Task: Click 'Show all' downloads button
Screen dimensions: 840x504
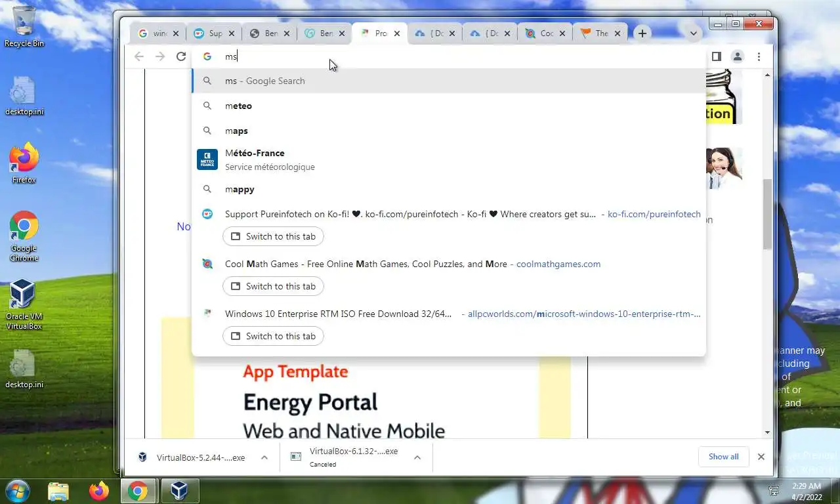Action: [723, 457]
